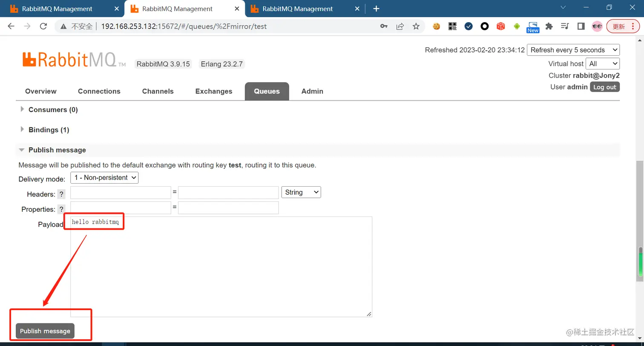
Task: Open the profile avatar with sunglasses
Action: tap(597, 26)
